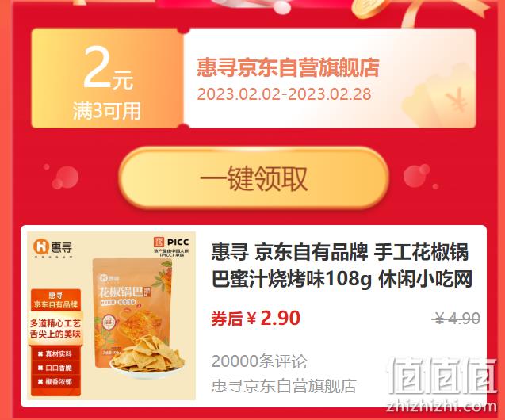Open the 花椒锅巴 product thumbnail image

coord(112,315)
